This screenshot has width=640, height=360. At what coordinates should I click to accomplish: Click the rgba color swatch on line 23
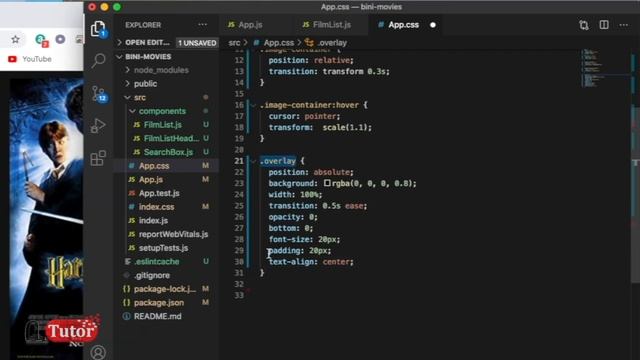[327, 183]
